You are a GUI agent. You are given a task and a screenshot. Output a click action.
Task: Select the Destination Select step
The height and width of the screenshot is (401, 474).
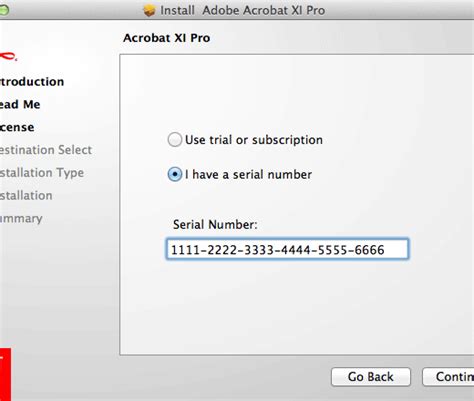click(46, 150)
